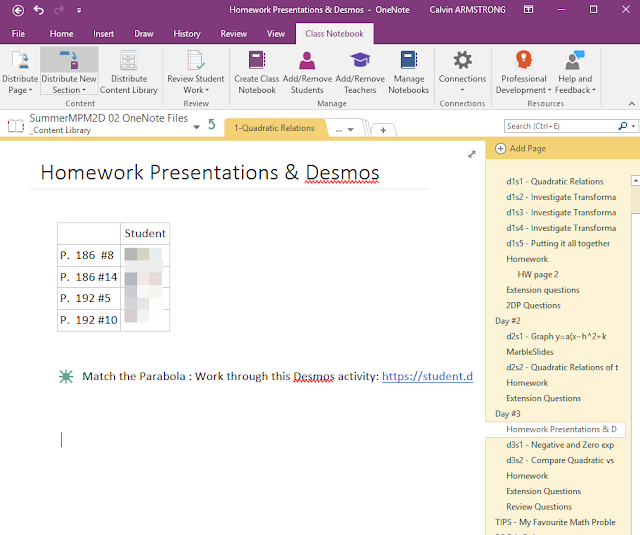Screen dimensions: 640x535
Task: Click the Distribute New Section icon
Action: pyautogui.click(x=69, y=60)
